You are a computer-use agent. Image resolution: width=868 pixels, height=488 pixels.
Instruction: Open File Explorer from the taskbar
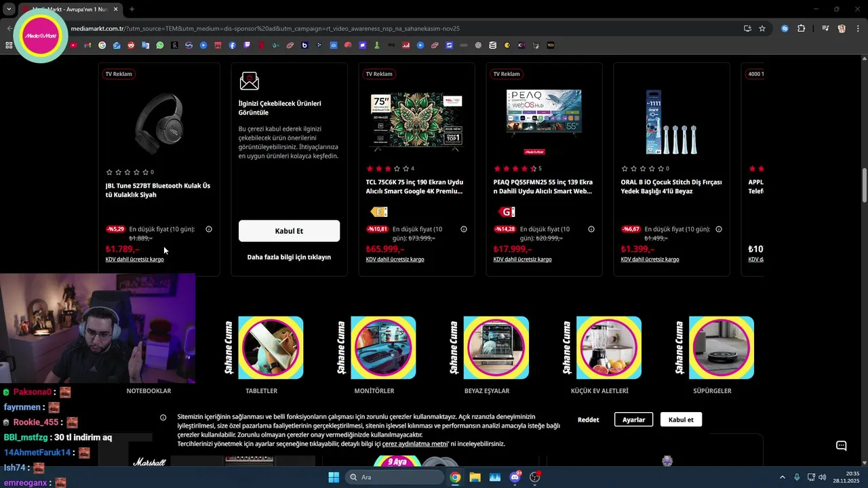(x=475, y=477)
